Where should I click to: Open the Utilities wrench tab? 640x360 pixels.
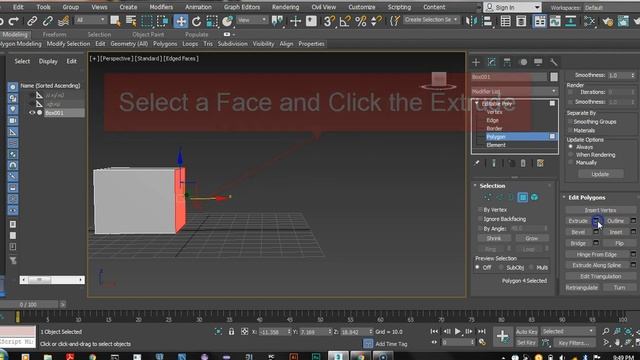click(553, 62)
